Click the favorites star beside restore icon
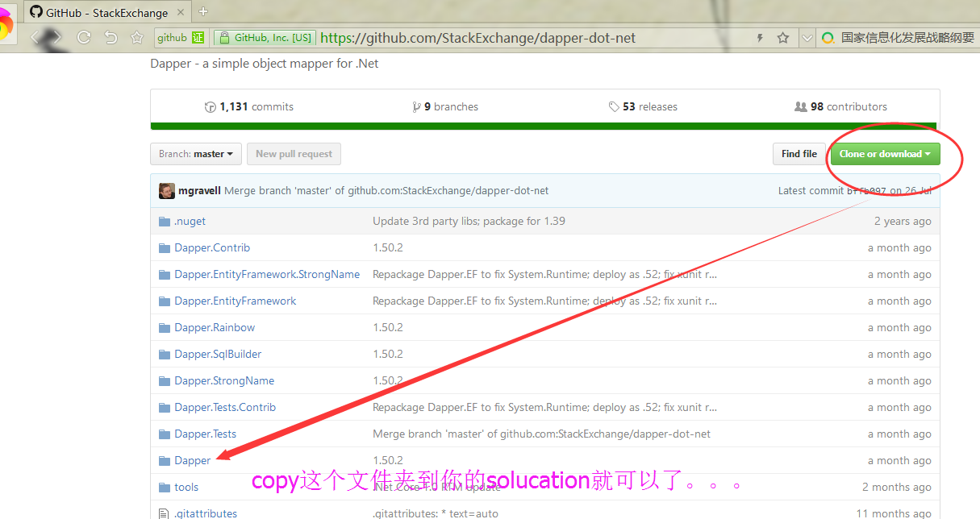 [137, 37]
